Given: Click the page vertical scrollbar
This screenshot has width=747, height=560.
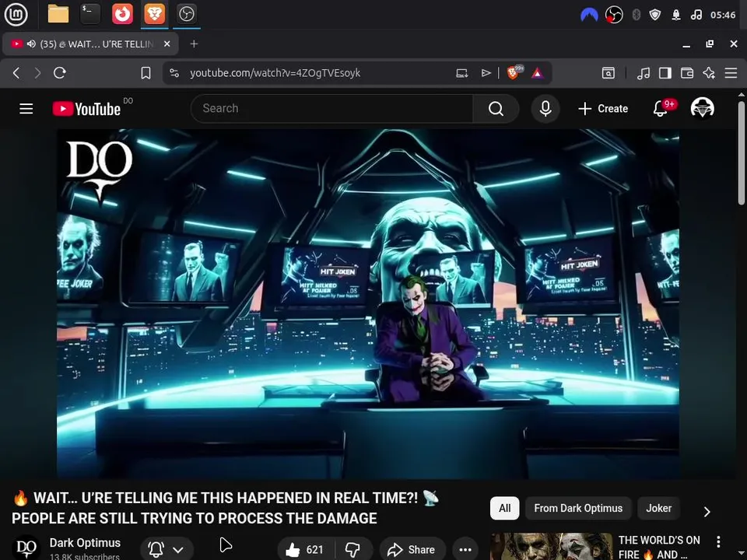Looking at the screenshot, I should click(x=742, y=153).
